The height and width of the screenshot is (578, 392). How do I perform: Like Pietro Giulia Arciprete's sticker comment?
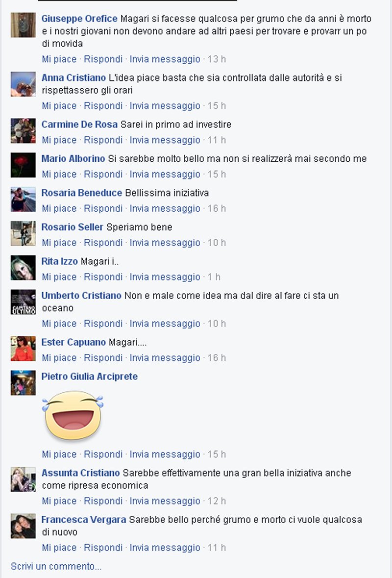pos(59,454)
